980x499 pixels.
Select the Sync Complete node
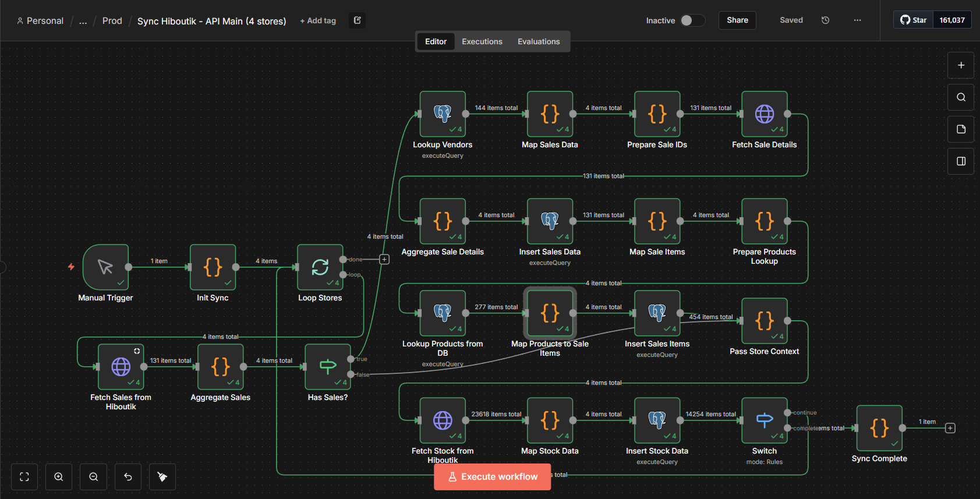point(879,428)
